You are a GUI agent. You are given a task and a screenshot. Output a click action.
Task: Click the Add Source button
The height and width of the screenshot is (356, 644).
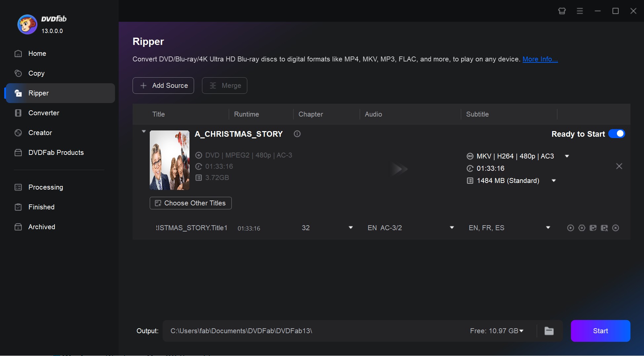point(163,86)
